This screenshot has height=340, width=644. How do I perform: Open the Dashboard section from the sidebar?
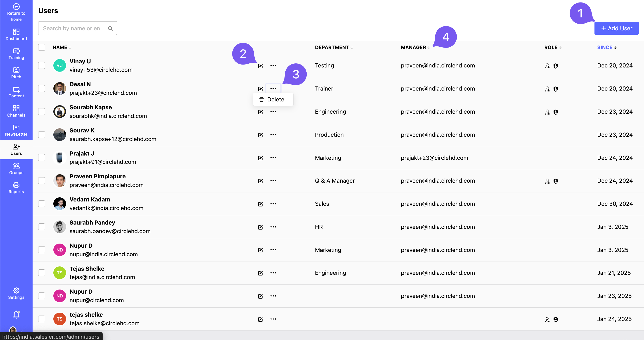tap(16, 35)
